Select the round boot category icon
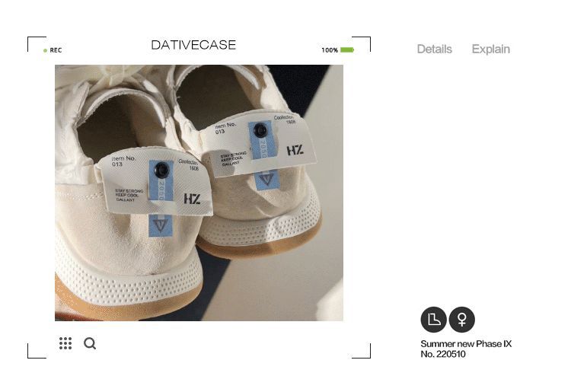This screenshot has width=571, height=392. [x=433, y=320]
